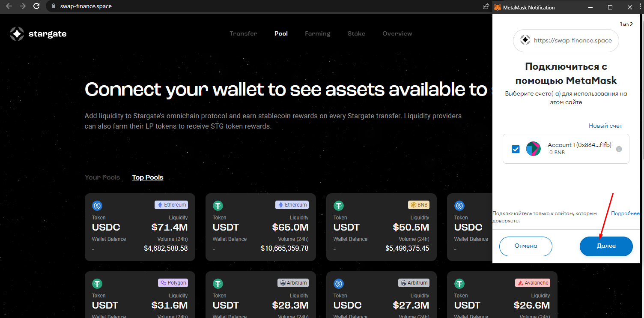This screenshot has height=318, width=644.
Task: Go back in the browser
Action: point(9,6)
